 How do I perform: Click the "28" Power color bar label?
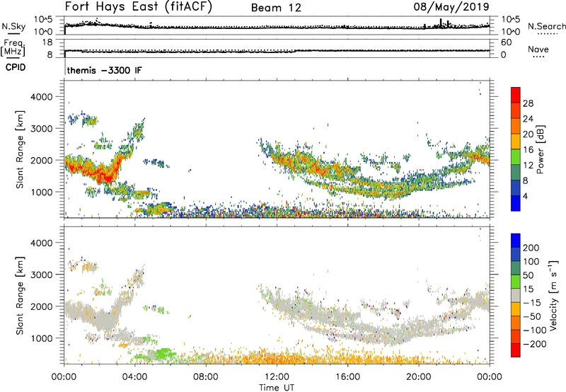(x=528, y=103)
